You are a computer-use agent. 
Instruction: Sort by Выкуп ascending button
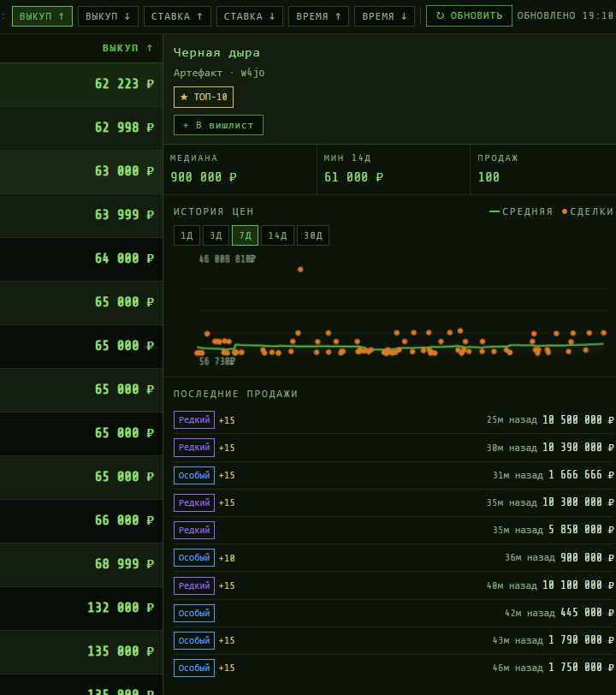pos(42,16)
